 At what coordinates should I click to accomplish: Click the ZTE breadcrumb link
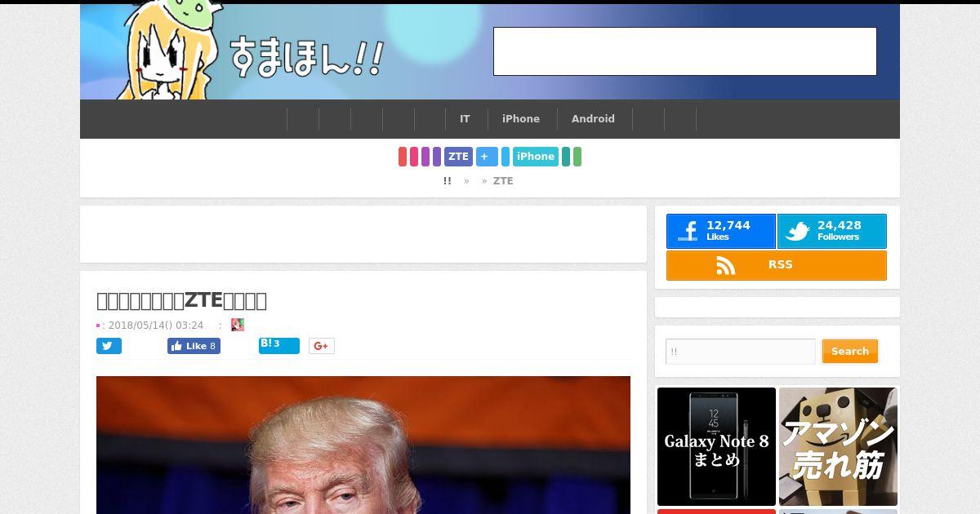503,181
